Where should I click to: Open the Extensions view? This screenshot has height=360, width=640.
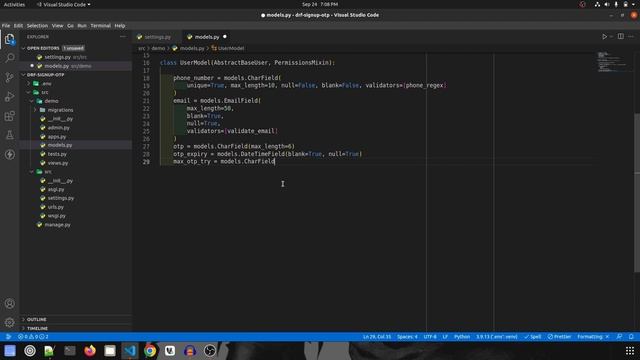coord(9,116)
